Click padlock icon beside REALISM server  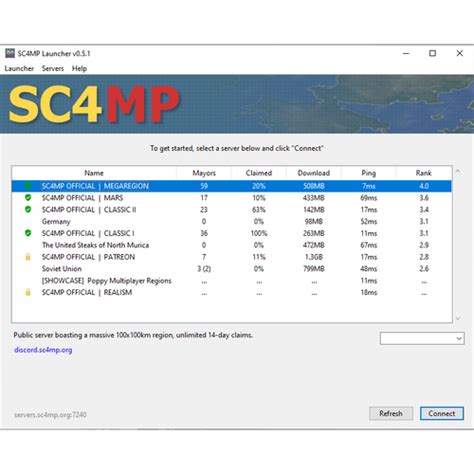click(x=28, y=292)
